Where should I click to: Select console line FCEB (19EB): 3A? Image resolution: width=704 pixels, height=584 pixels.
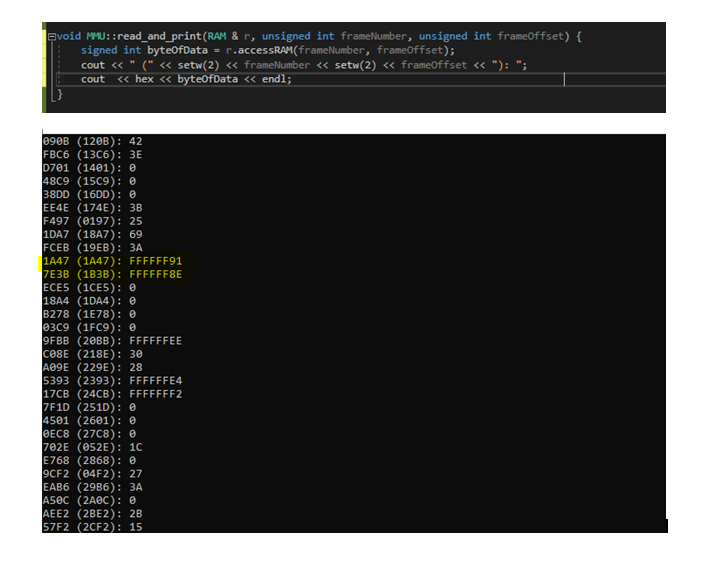92,248
